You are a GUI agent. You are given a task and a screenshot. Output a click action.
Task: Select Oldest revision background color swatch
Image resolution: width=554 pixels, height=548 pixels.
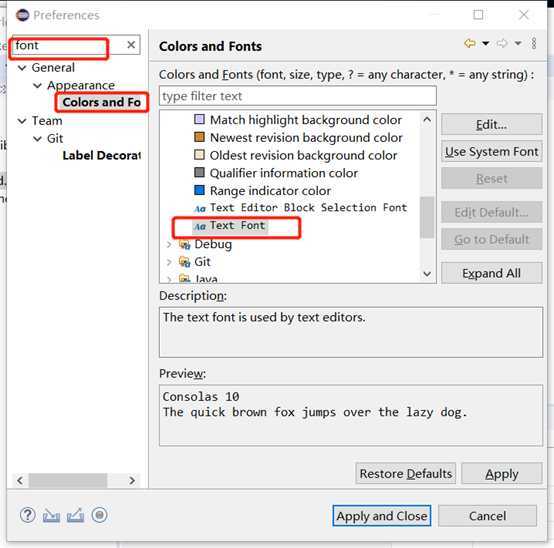pyautogui.click(x=200, y=155)
